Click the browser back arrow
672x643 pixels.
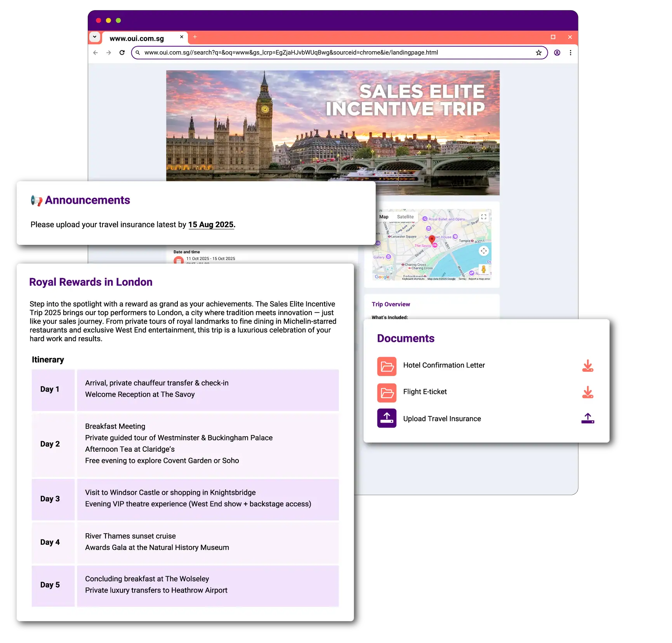[x=96, y=53]
